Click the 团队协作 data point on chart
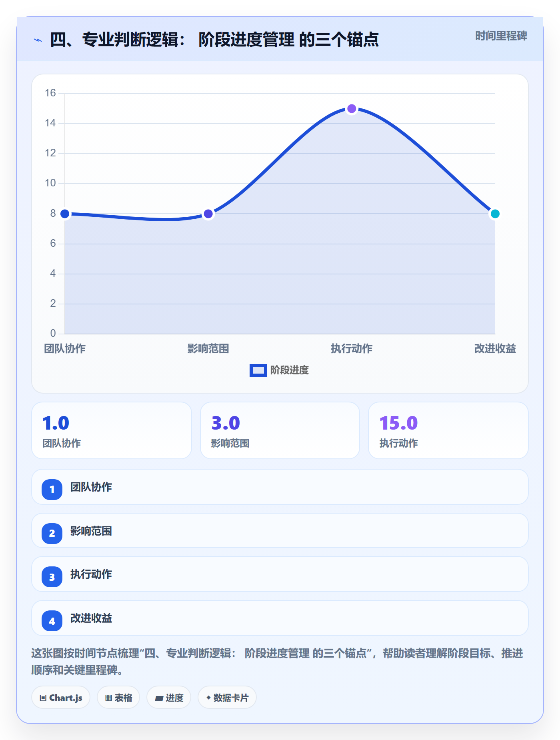This screenshot has height=740, width=560. pos(65,214)
